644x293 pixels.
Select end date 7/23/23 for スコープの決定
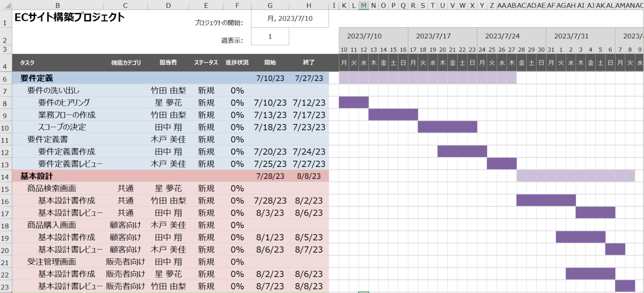point(309,127)
